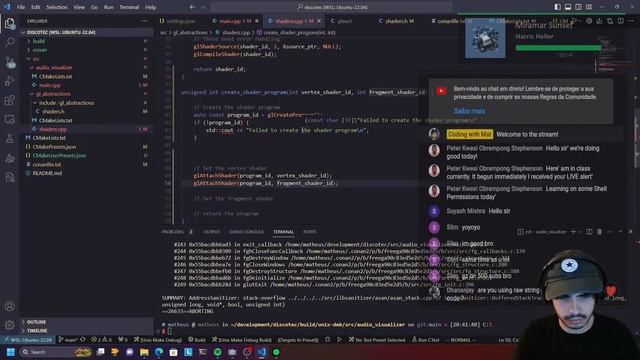The width and height of the screenshot is (640, 360).
Task: Open the Selection menu
Action: [57, 7]
